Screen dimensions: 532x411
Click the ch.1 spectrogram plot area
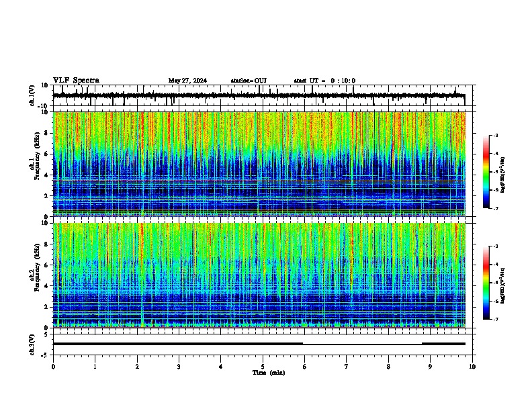pyautogui.click(x=259, y=164)
